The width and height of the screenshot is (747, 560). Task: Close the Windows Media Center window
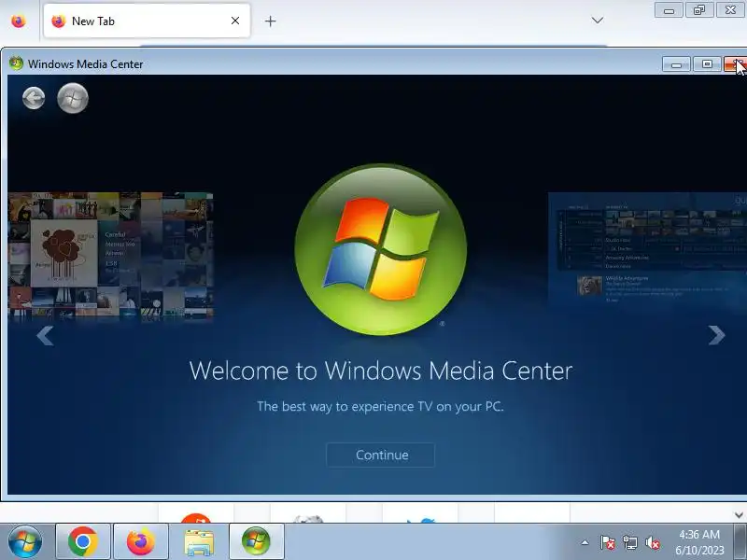[735, 64]
